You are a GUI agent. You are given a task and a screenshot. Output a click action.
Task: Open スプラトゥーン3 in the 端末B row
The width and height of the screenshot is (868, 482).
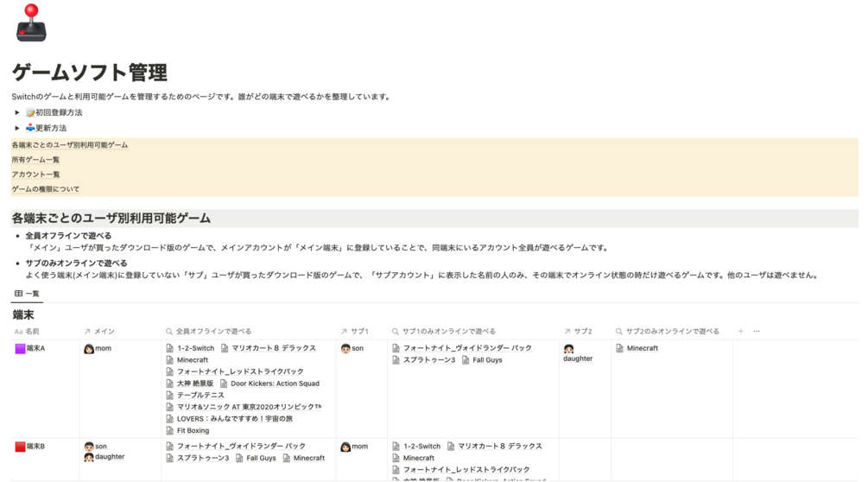198,458
